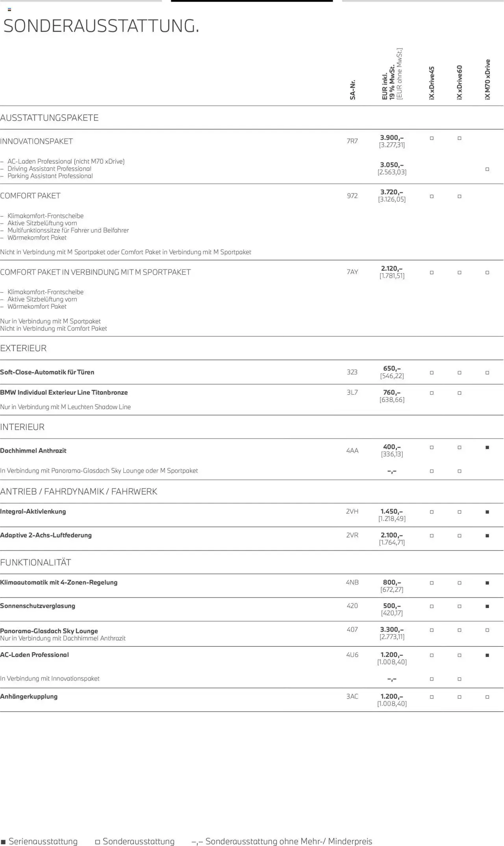Click the Anhängerkupplung item name
Image resolution: width=504 pixels, height=846 pixels.
(x=29, y=696)
